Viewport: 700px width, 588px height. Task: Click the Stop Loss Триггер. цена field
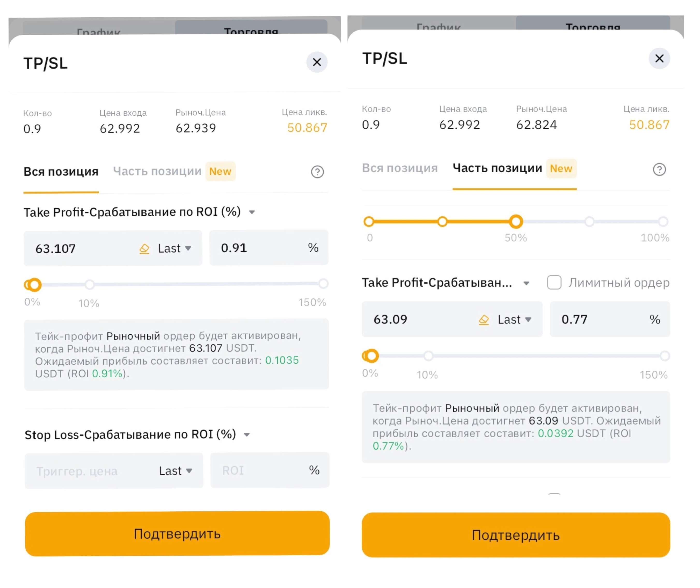click(87, 471)
